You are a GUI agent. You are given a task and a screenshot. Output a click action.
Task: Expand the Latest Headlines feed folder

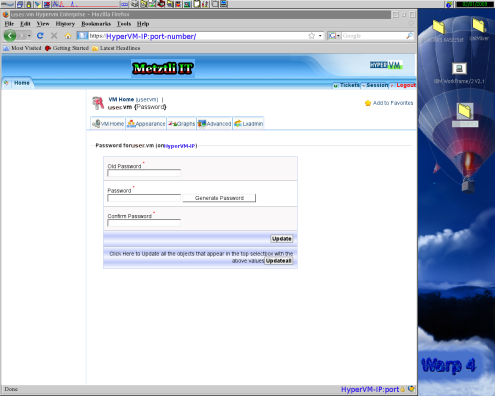pyautogui.click(x=116, y=48)
